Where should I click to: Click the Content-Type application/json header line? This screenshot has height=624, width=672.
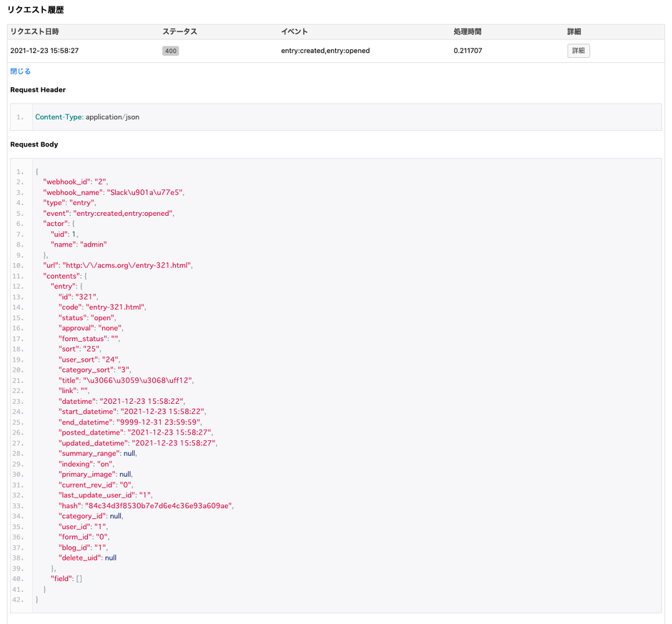tap(87, 117)
